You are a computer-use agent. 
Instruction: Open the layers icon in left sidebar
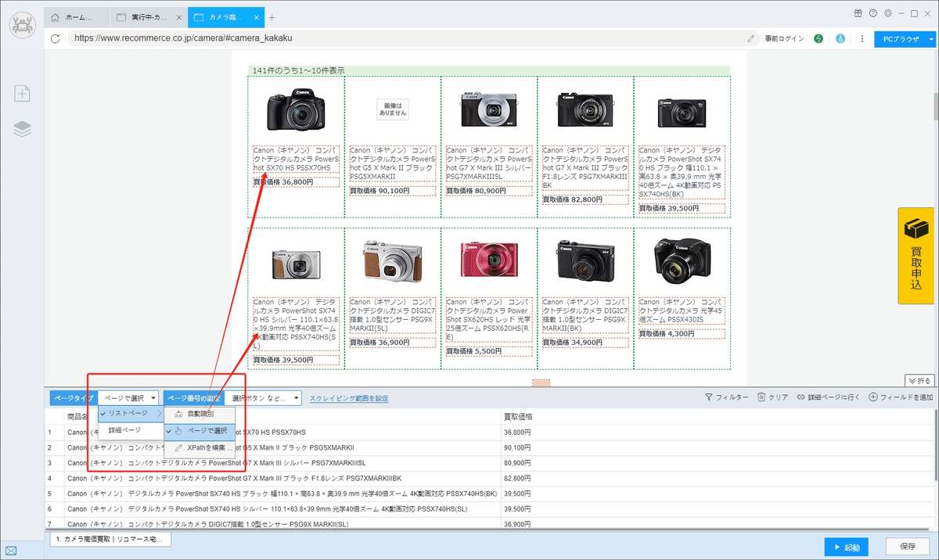click(x=23, y=129)
